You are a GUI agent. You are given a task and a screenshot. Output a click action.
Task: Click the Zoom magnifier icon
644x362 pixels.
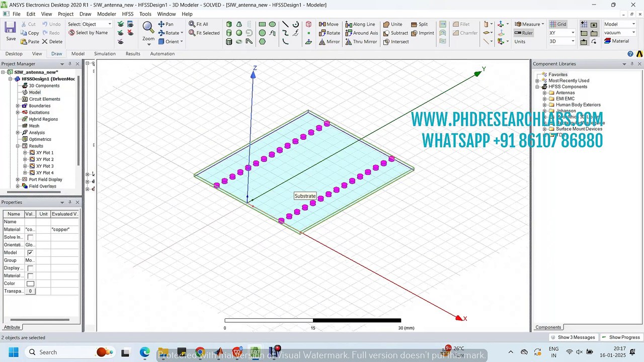pyautogui.click(x=148, y=27)
